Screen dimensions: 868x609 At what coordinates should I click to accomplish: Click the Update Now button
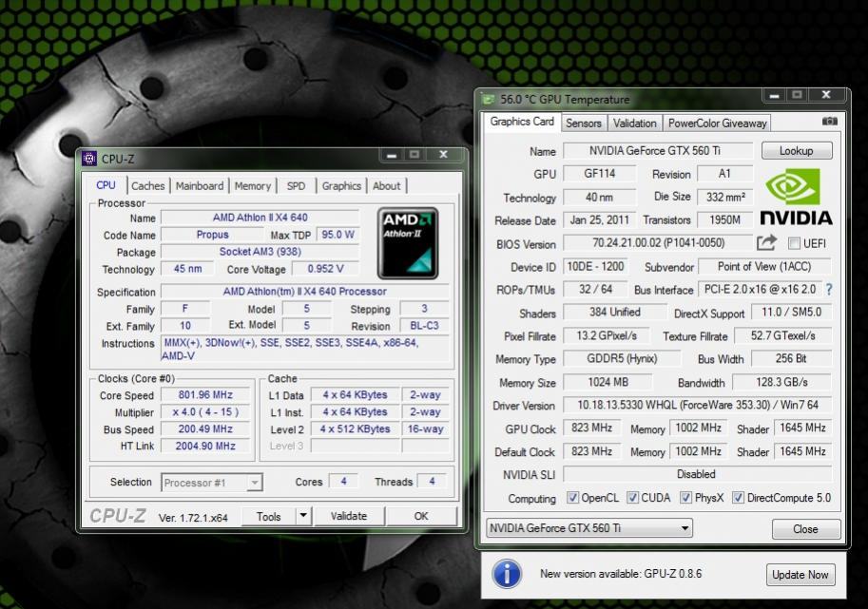800,574
